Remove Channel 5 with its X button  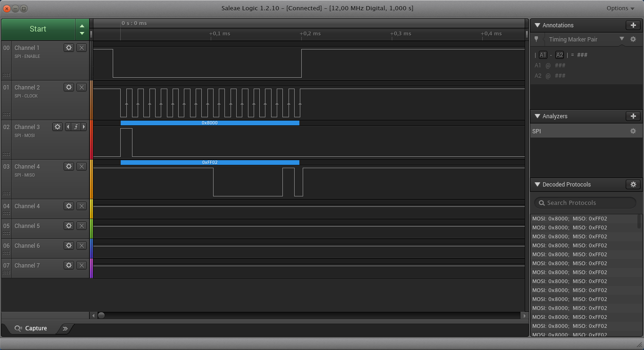pos(82,226)
